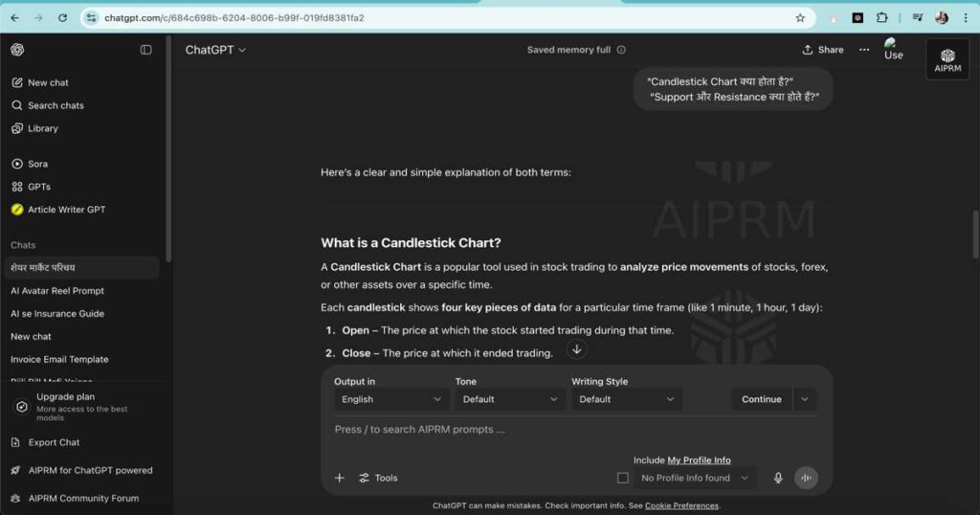The height and width of the screenshot is (515, 980).
Task: Click the AIPRM Community Forum icon
Action: pos(15,498)
